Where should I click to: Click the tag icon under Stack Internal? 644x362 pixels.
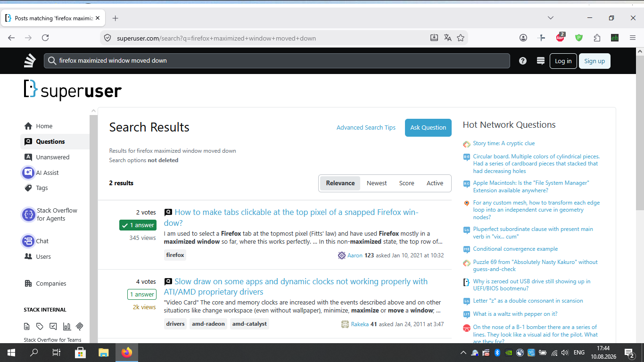tap(40, 326)
